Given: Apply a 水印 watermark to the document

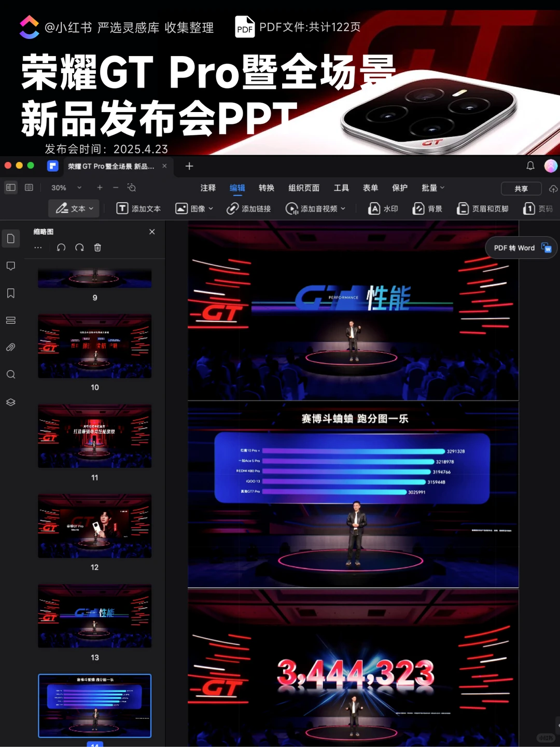Looking at the screenshot, I should coord(383,209).
